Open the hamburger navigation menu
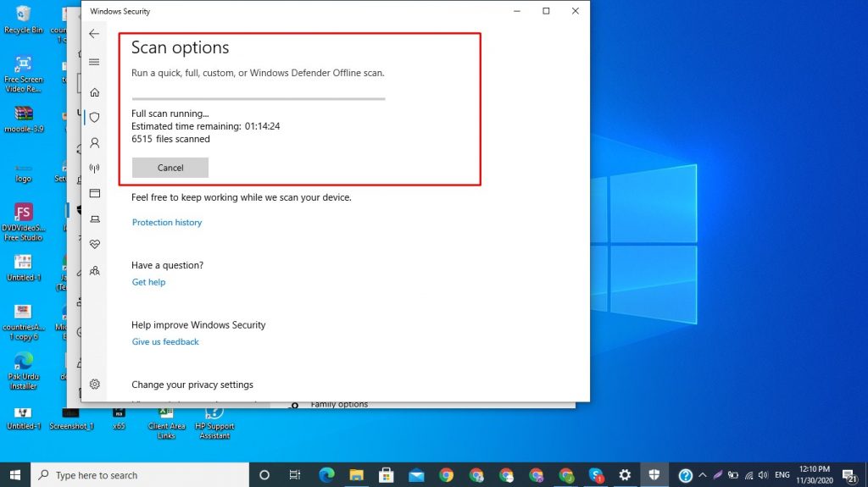 (94, 62)
